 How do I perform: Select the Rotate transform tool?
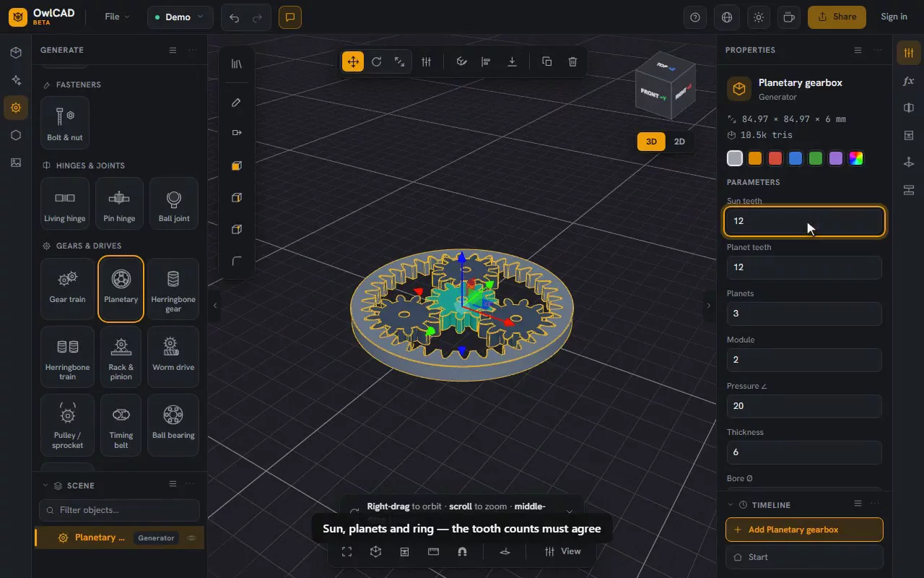tap(376, 61)
